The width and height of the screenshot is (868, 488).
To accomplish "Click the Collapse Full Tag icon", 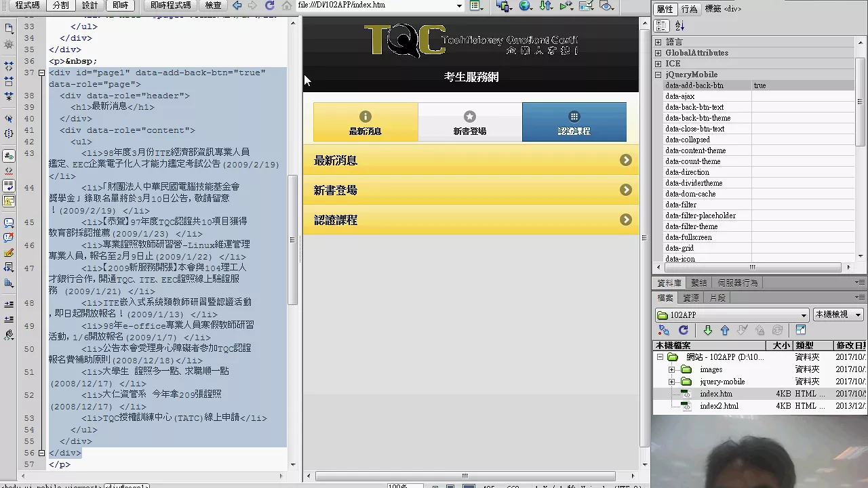I will click(x=9, y=66).
